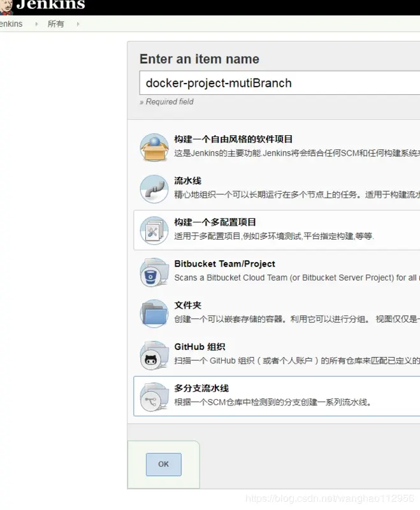Screen dimensions: 420x510
Task: Choose the 流水线 item title
Action: coord(187,181)
